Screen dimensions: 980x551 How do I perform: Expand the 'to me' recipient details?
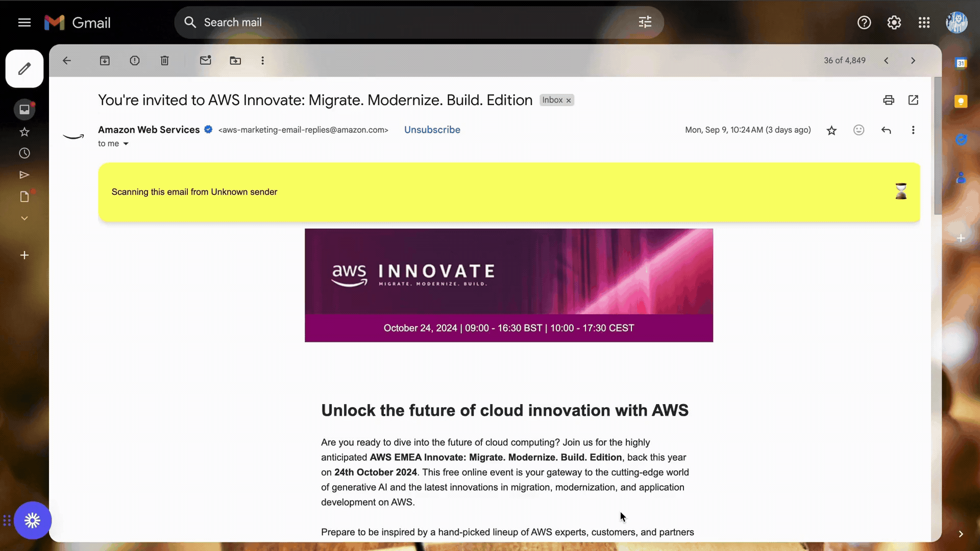126,144
